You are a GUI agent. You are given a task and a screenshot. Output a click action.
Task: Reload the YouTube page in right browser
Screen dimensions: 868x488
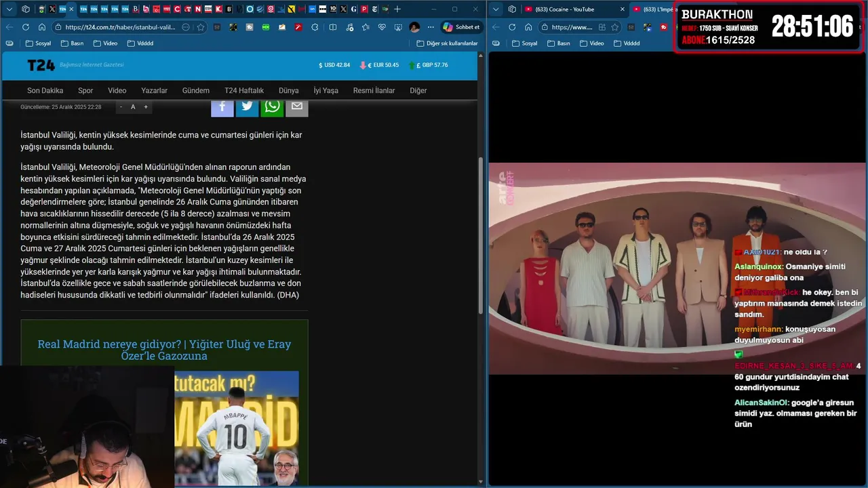tap(512, 27)
